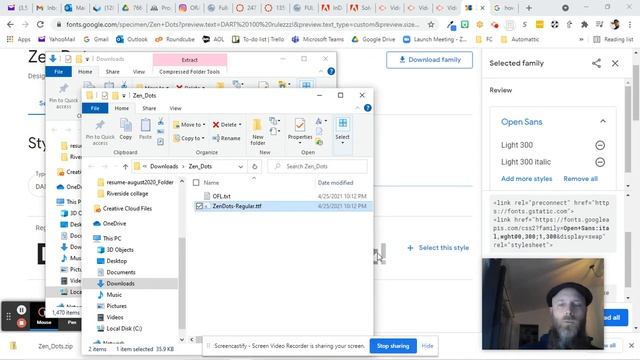Click the navigation pane vertical scrollbar
Image resolution: width=640 pixels, height=360 pixels.
[x=182, y=282]
